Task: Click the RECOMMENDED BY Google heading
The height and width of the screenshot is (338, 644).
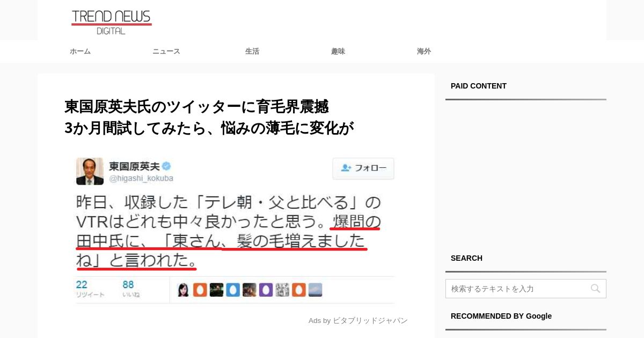Action: pos(501,316)
